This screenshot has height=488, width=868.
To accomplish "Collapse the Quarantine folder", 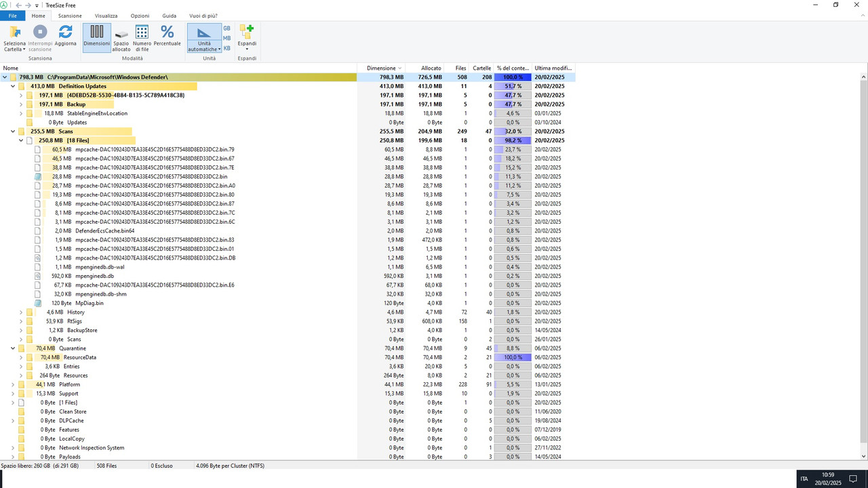I will [x=13, y=348].
